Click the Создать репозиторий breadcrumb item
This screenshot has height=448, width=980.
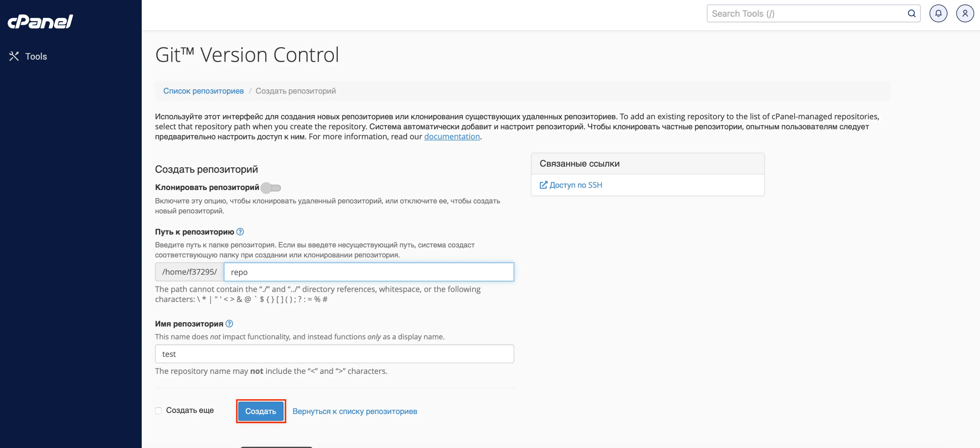[x=295, y=91]
